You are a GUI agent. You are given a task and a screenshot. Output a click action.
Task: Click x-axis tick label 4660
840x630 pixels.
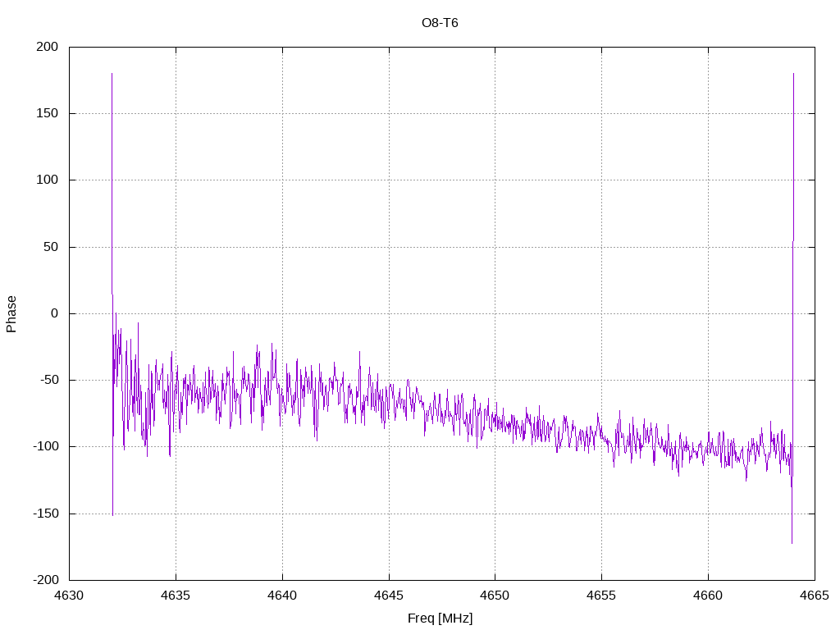708,596
